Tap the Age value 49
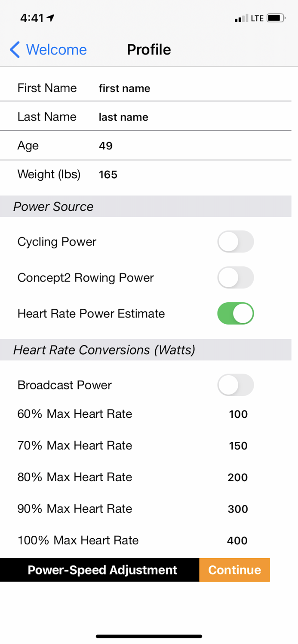This screenshot has height=644, width=298. click(106, 146)
